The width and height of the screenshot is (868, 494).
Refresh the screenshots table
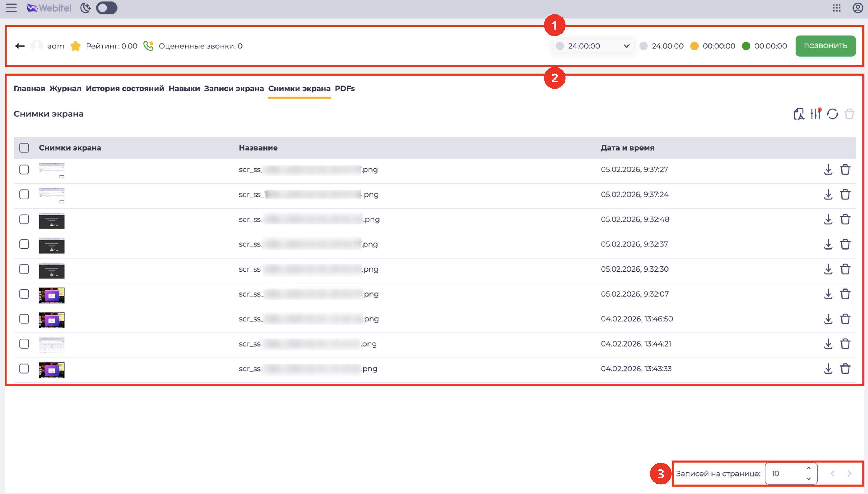click(832, 114)
